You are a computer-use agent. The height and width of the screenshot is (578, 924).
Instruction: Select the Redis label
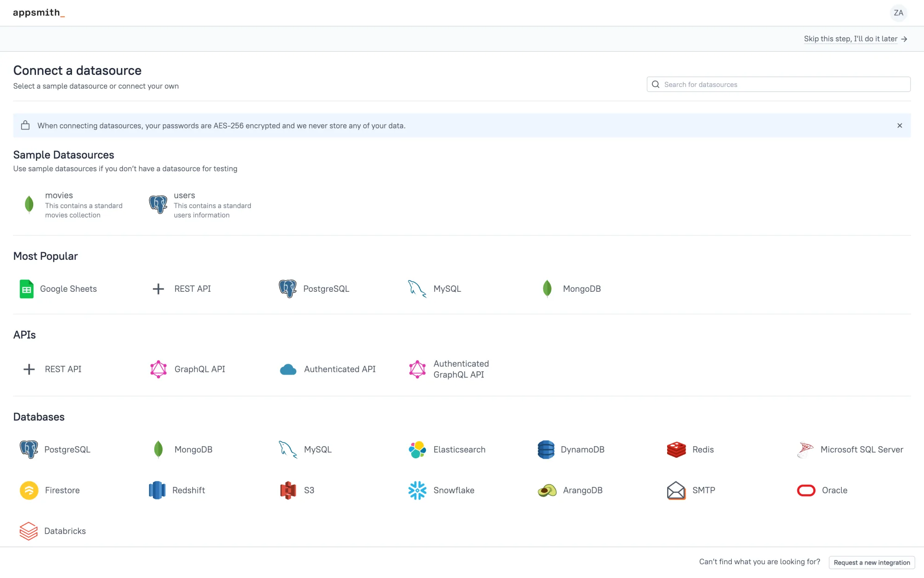click(703, 449)
